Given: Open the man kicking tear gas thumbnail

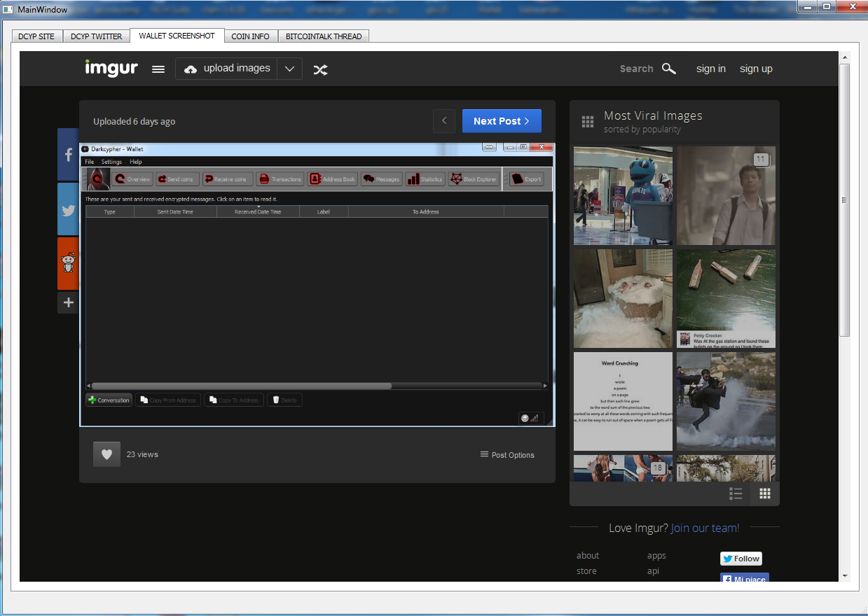Looking at the screenshot, I should click(x=726, y=401).
